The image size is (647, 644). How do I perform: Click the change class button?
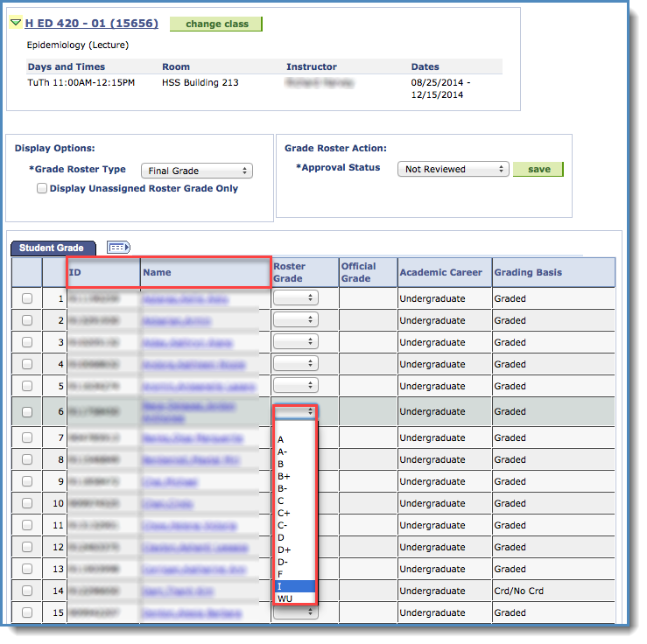pyautogui.click(x=216, y=24)
